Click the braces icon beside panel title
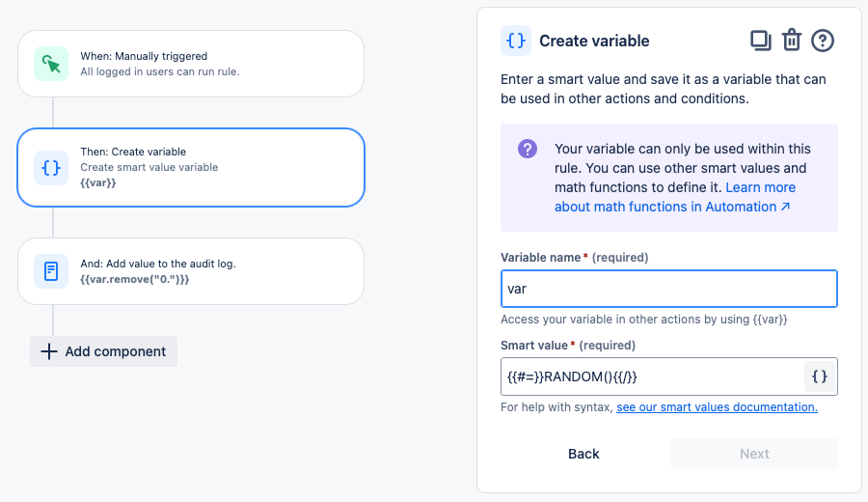 point(516,41)
